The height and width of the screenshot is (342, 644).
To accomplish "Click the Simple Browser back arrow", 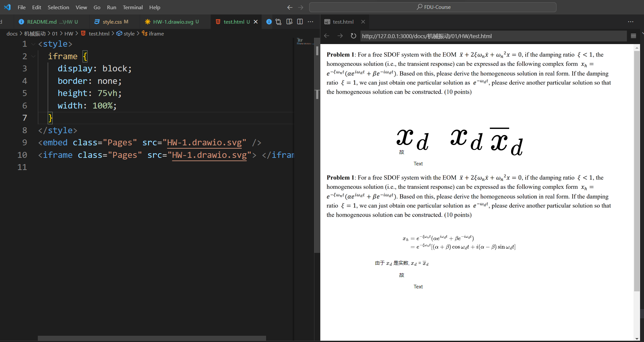I will coord(326,36).
